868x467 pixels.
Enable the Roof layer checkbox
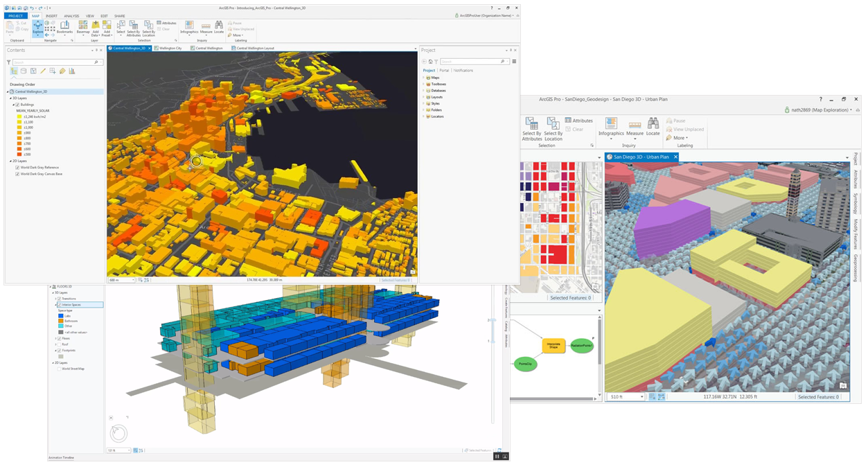(60, 344)
